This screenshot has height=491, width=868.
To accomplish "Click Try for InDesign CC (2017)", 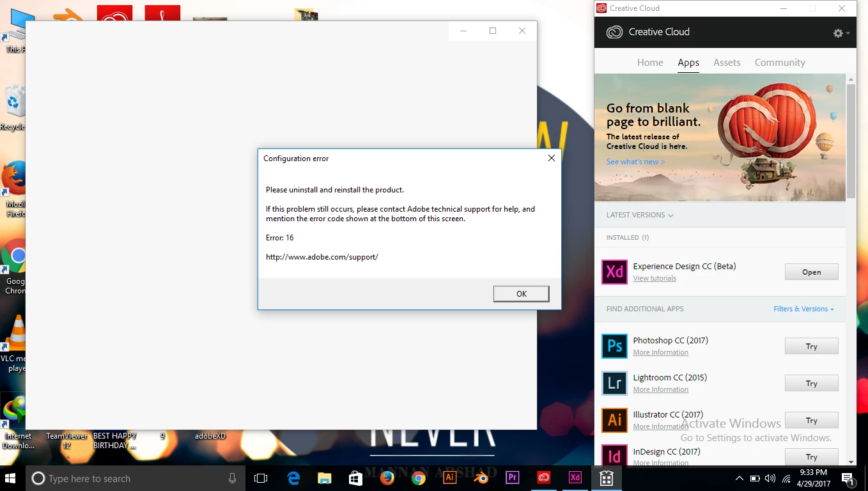I will 811,456.
